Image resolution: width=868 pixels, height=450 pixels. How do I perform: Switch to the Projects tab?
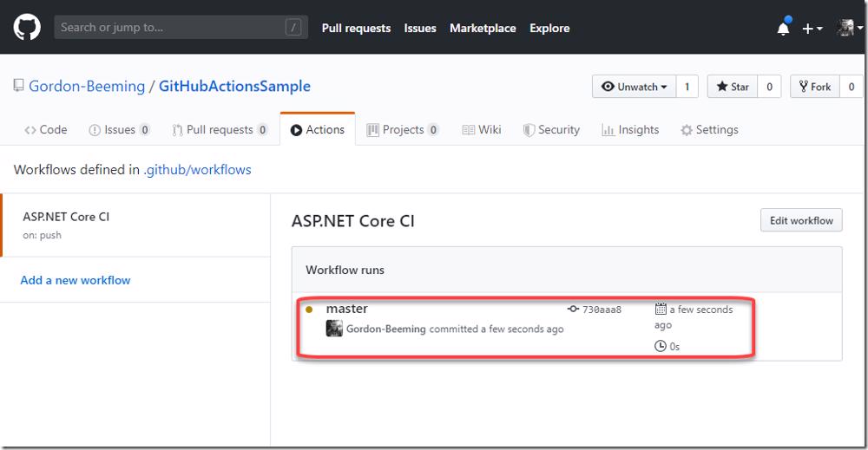403,129
